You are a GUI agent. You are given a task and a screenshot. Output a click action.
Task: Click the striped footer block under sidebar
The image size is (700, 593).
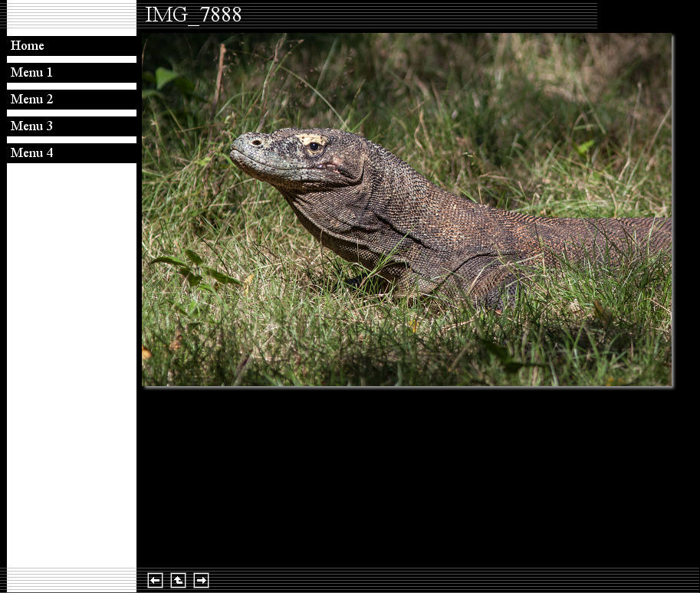[x=71, y=580]
